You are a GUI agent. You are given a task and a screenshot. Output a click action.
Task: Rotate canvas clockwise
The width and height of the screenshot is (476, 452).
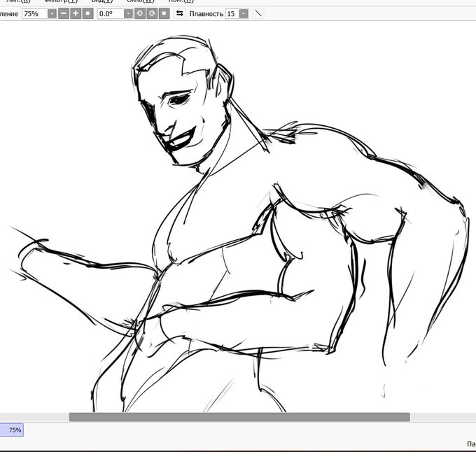(152, 14)
